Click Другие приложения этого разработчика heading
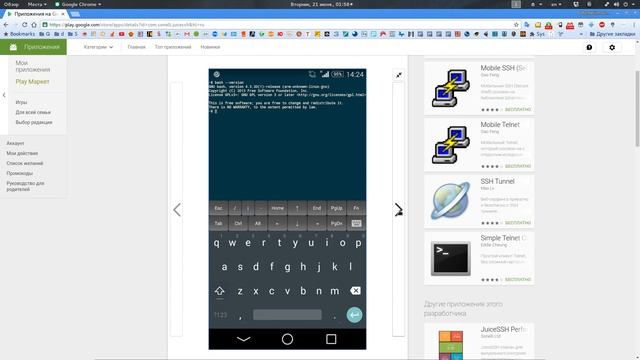This screenshot has height=360, width=640. pos(463,309)
